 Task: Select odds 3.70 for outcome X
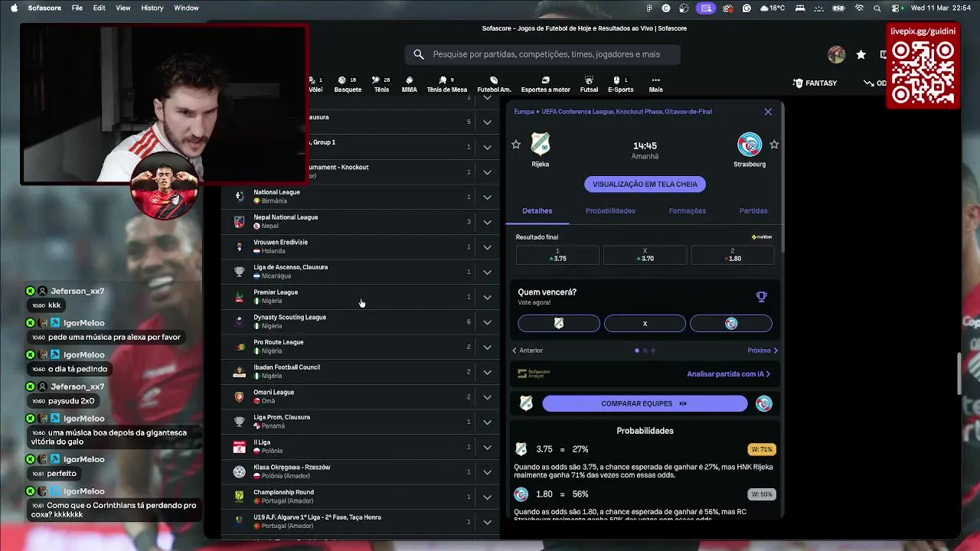coord(645,255)
